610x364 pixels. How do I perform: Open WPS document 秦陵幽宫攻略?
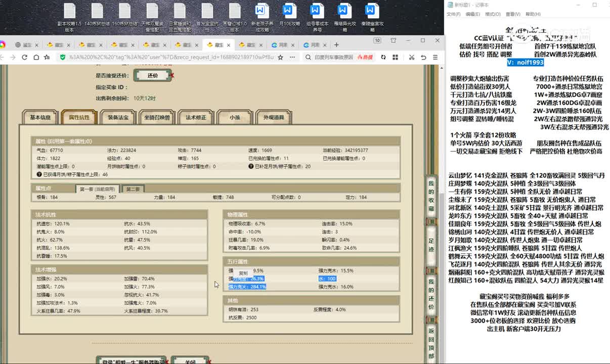[x=372, y=17]
